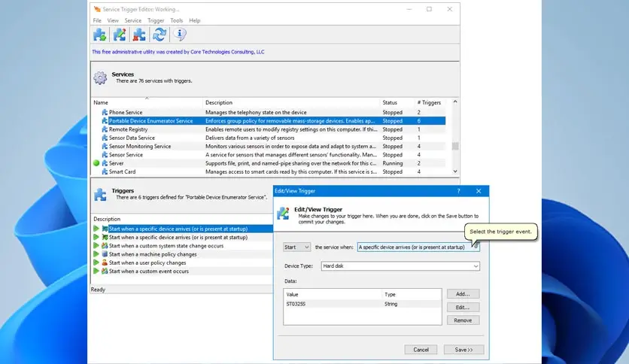Open the Start action dropdown
629x364 pixels.
[296, 247]
